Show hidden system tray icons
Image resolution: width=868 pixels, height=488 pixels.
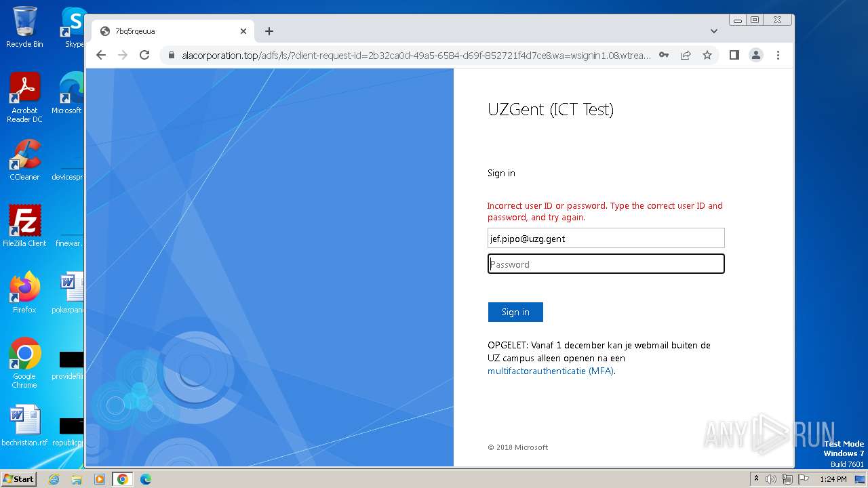[756, 479]
